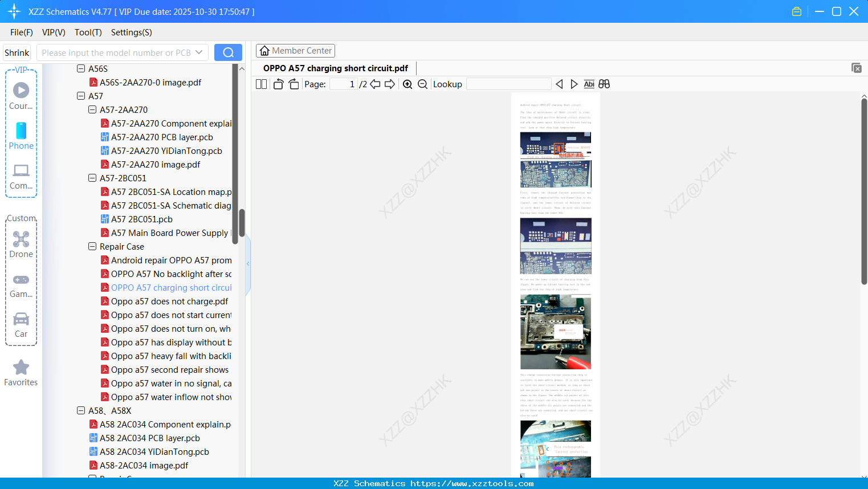Open the Game console category
Viewport: 868px width, 489px height.
(x=21, y=286)
